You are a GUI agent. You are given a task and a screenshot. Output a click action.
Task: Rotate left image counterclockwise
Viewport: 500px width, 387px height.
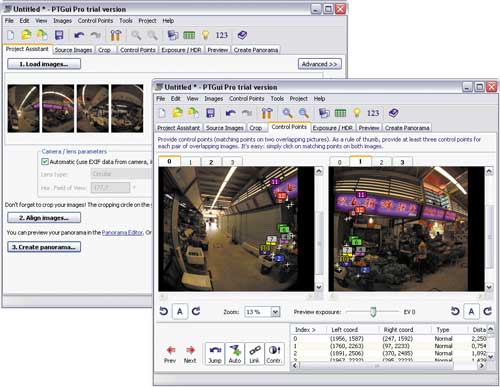coord(164,311)
